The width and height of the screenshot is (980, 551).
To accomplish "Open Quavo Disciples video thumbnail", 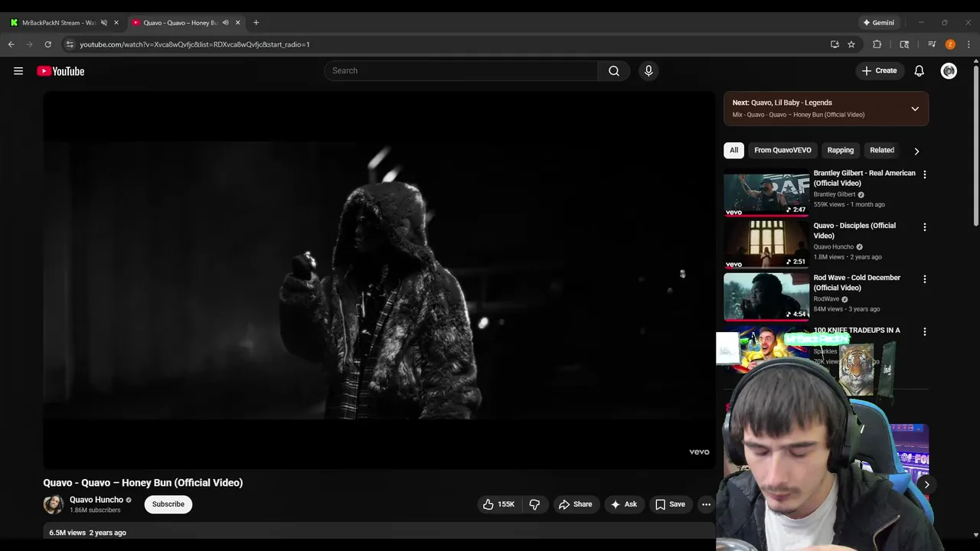I will (x=766, y=244).
